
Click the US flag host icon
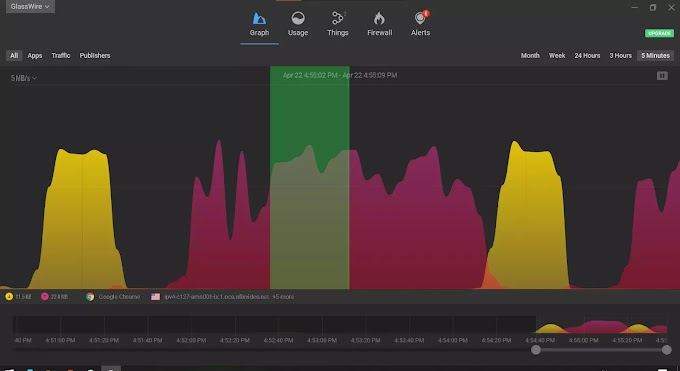click(x=155, y=297)
